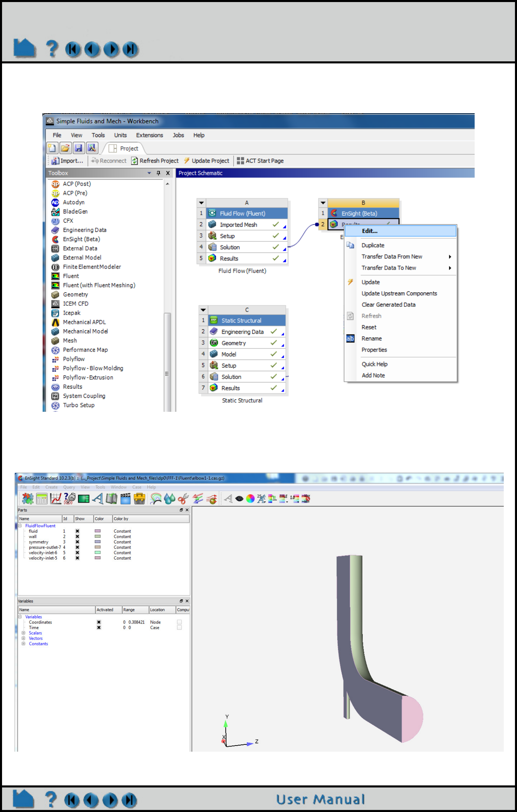Click the question mark help icon in the header
Screen dimensions: 517x812
(52, 48)
